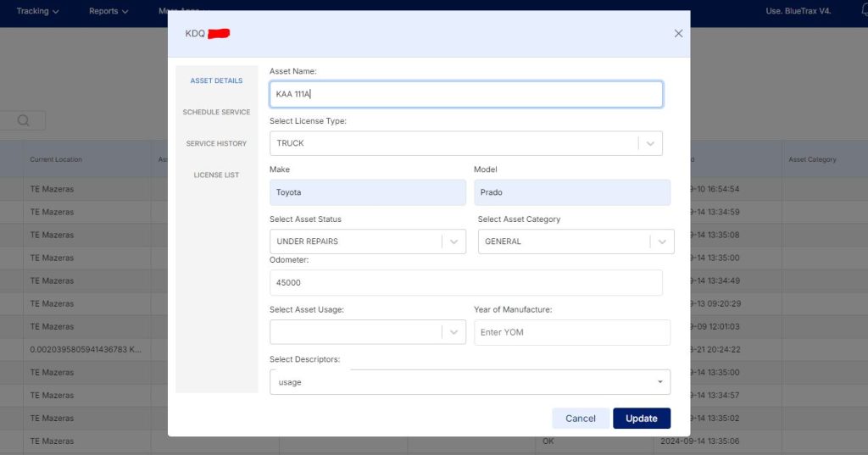This screenshot has height=455, width=868.
Task: Open the Select Asset Status dropdown
Action: click(x=454, y=241)
